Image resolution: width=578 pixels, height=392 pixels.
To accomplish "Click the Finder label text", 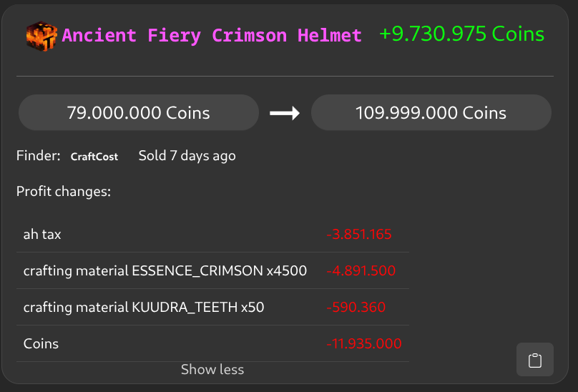I will [x=38, y=156].
